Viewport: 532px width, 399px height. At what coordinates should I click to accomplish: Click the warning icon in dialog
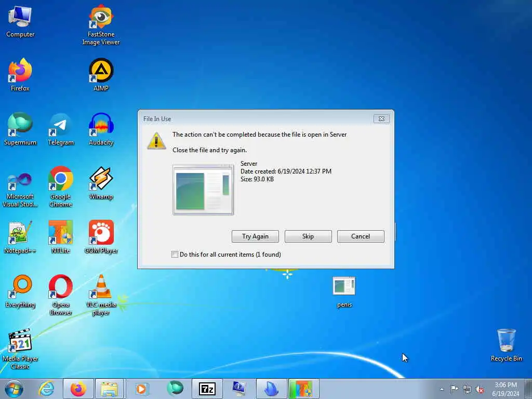[x=156, y=141]
